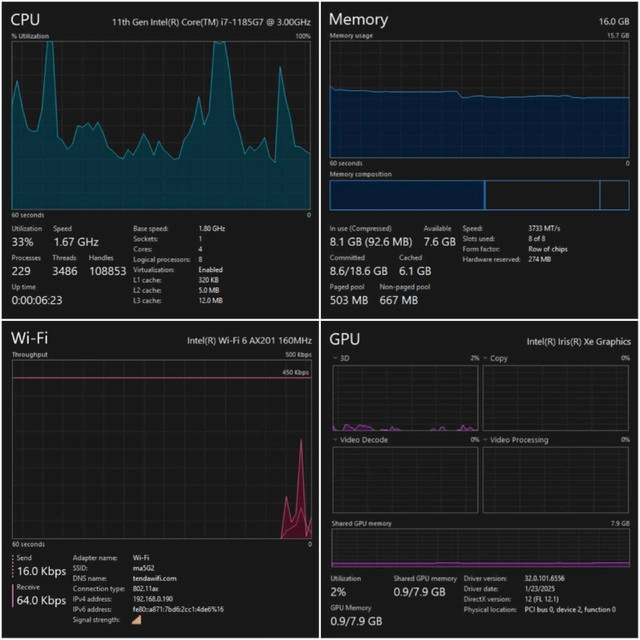Click the Wi-Fi throughput graph
The image size is (640, 640).
(160, 455)
